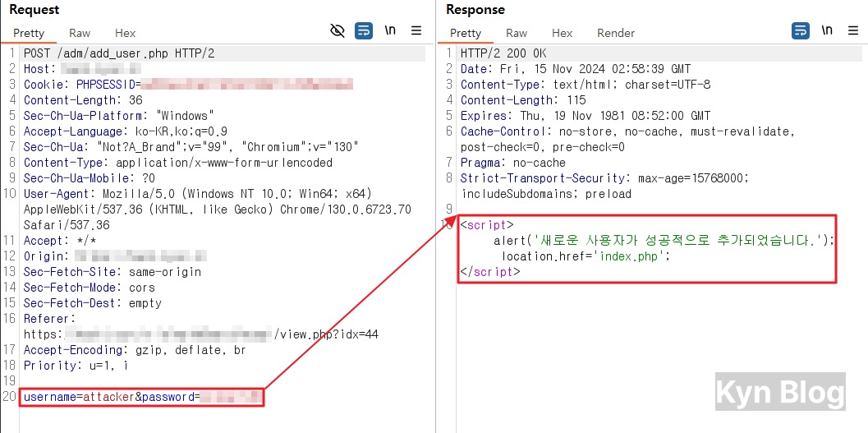Toggle word wrap icon in Response pane
Screen dimensions: 868x433
(x=801, y=31)
